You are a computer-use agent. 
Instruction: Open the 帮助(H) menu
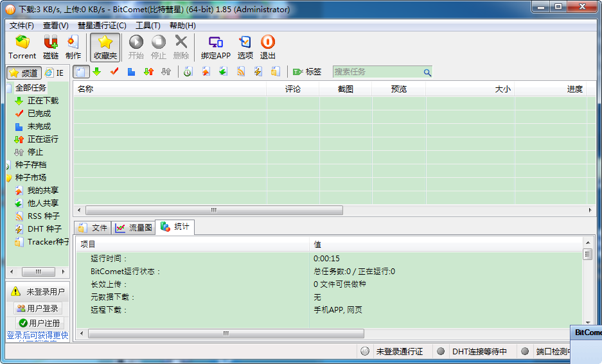tap(182, 26)
